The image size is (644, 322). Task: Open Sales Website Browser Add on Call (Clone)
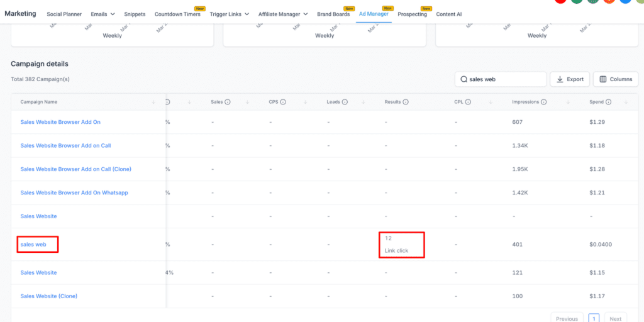tap(76, 169)
